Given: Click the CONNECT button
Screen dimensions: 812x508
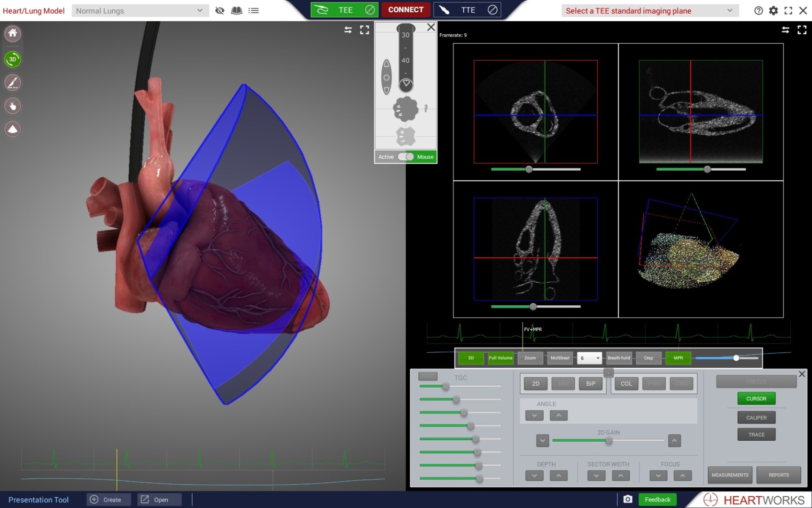Looking at the screenshot, I should click(x=406, y=10).
